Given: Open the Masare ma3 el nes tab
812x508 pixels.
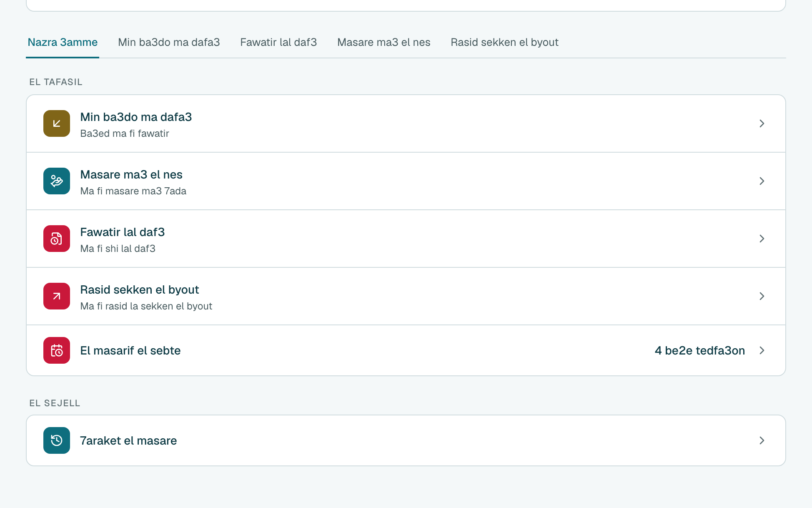Looking at the screenshot, I should coord(383,42).
